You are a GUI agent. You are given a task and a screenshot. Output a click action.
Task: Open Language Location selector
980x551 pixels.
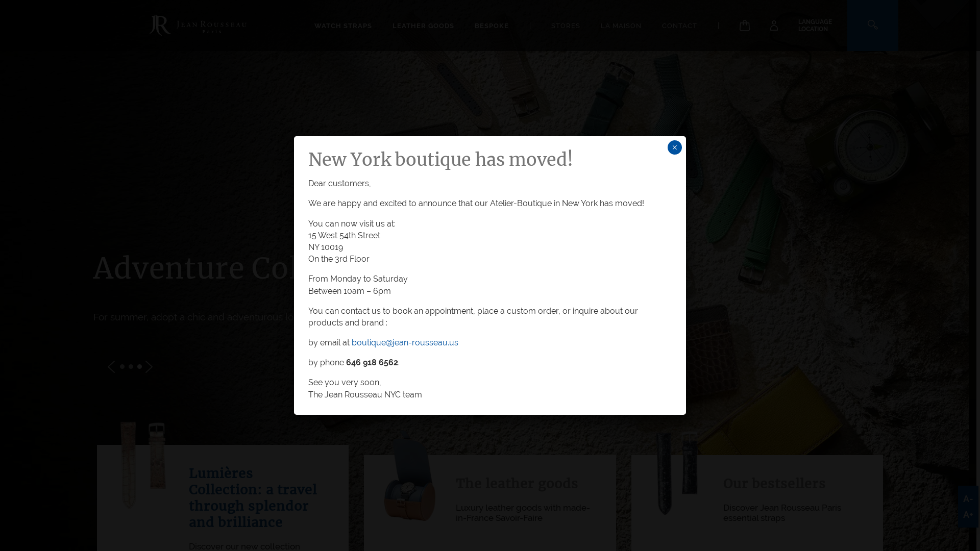click(815, 26)
